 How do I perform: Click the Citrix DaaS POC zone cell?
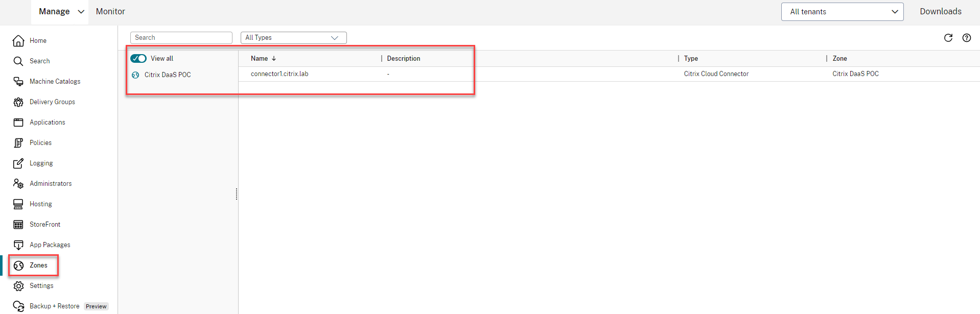coord(855,74)
